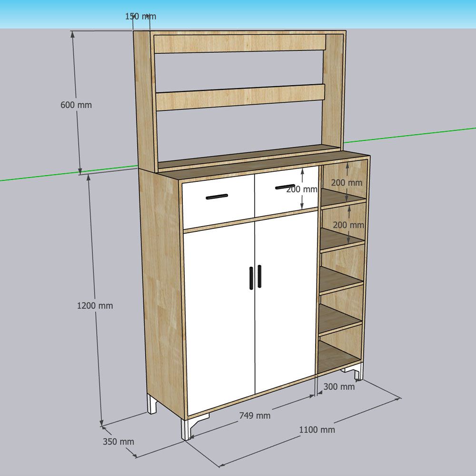Select the right white cabinet door
This screenshot has height=476, width=476.
tap(286, 302)
